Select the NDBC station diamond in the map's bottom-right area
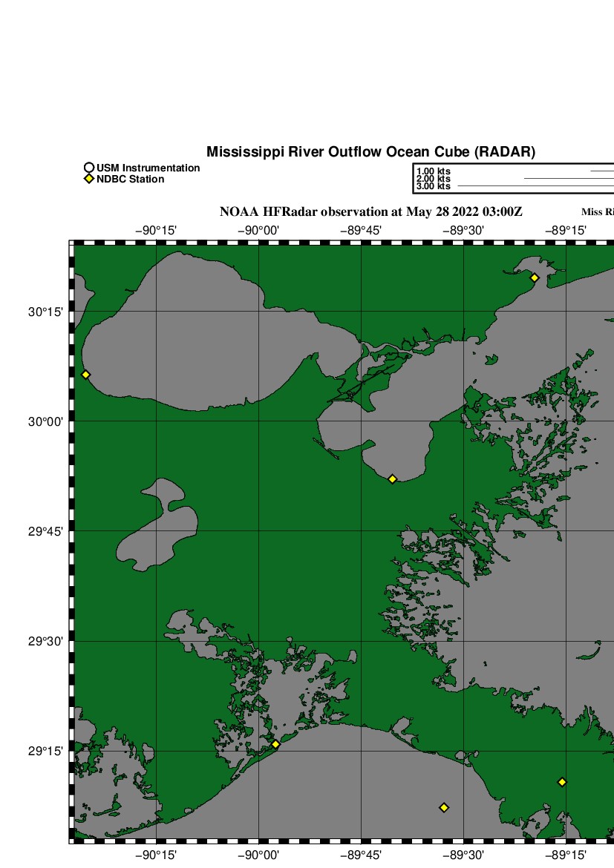Image resolution: width=614 pixels, height=868 pixels. click(562, 782)
